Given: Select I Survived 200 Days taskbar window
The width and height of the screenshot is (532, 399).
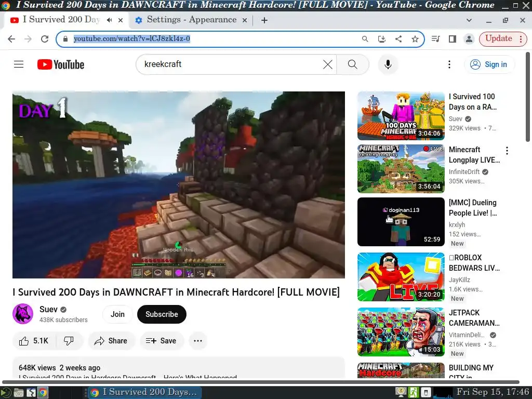Looking at the screenshot, I should (145, 393).
